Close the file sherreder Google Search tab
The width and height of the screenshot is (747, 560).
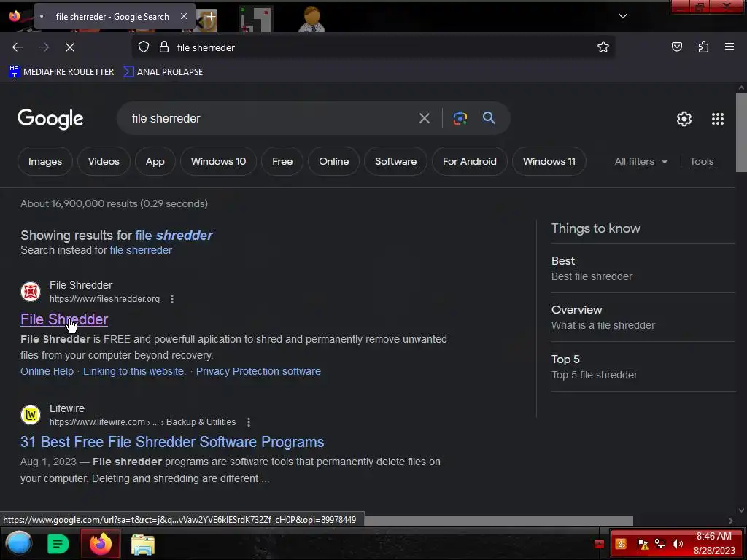(183, 16)
